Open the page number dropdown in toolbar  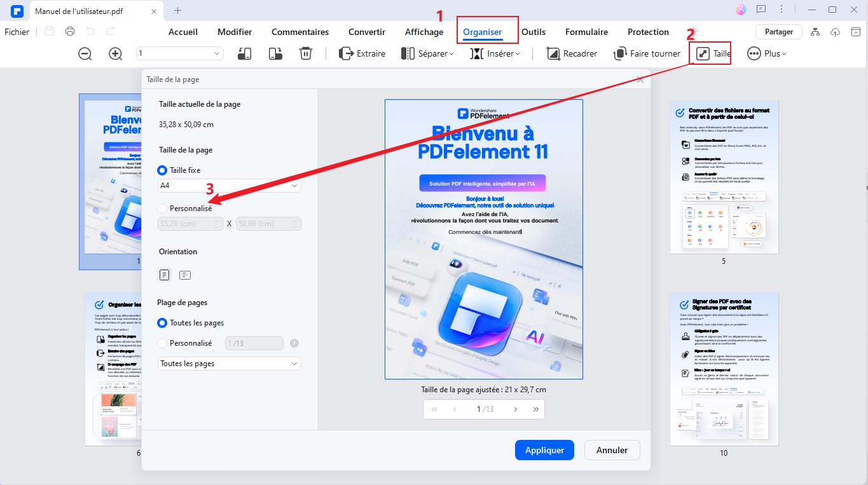[180, 54]
